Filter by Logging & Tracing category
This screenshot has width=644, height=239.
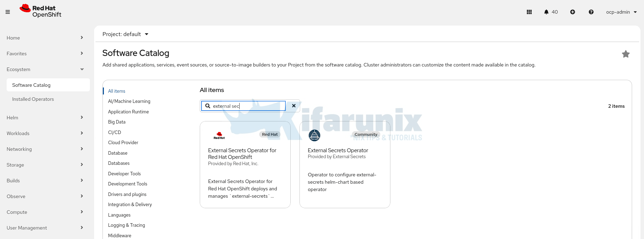(x=126, y=225)
